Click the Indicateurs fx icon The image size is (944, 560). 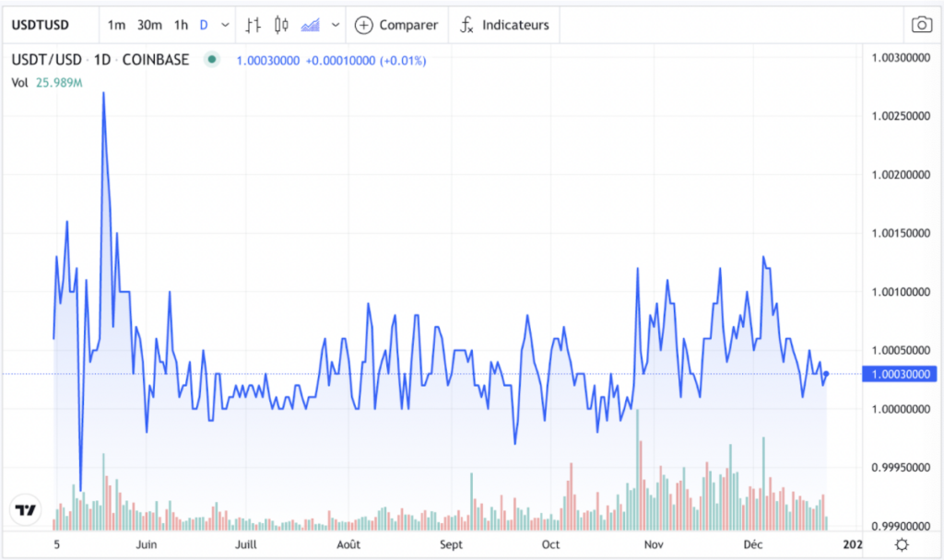[467, 25]
